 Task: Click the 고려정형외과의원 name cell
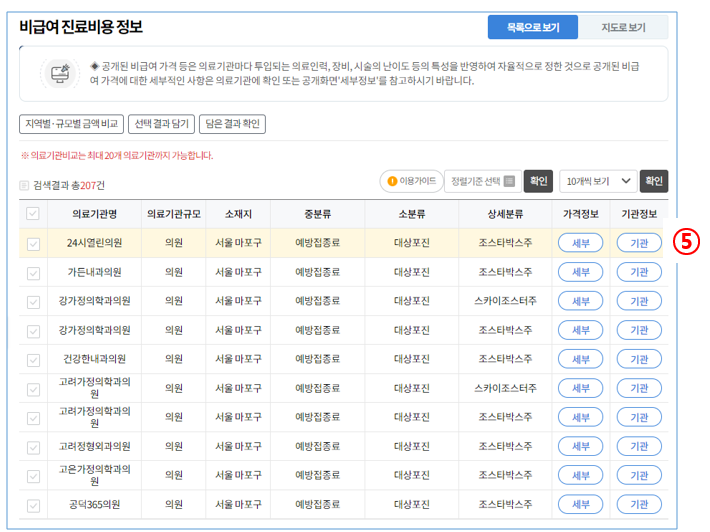[94, 446]
